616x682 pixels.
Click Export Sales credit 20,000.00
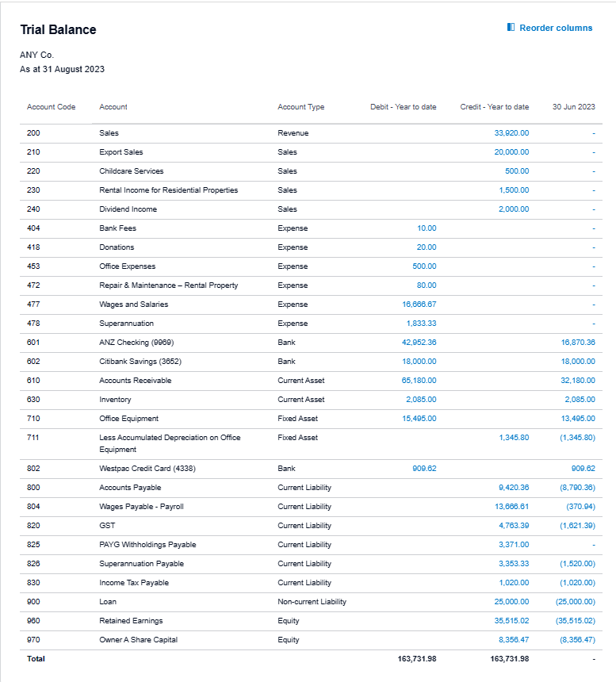(511, 152)
